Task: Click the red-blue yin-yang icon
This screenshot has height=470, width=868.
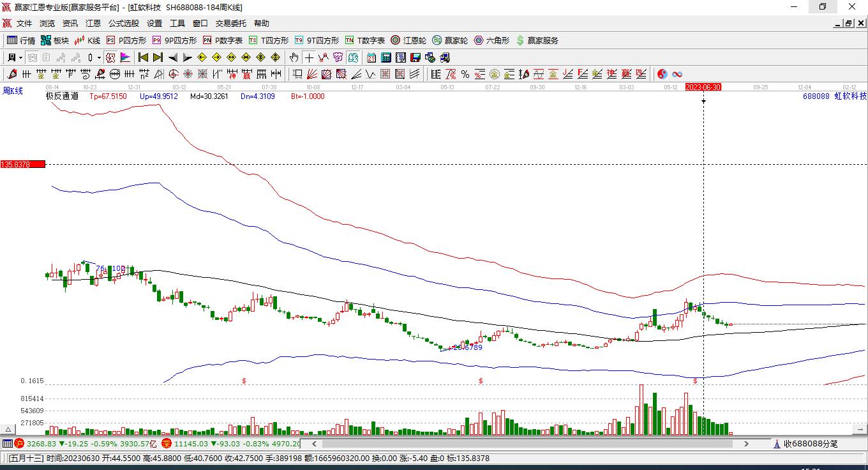Action: [662, 74]
